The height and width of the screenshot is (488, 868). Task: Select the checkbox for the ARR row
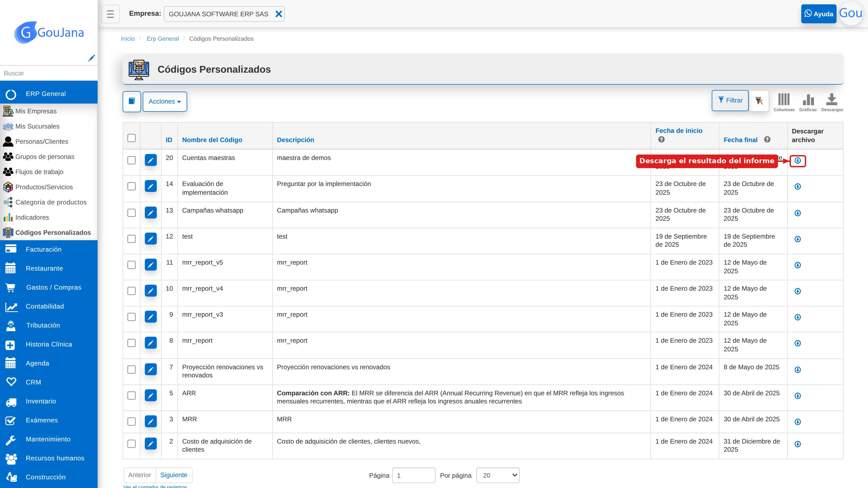click(x=131, y=395)
